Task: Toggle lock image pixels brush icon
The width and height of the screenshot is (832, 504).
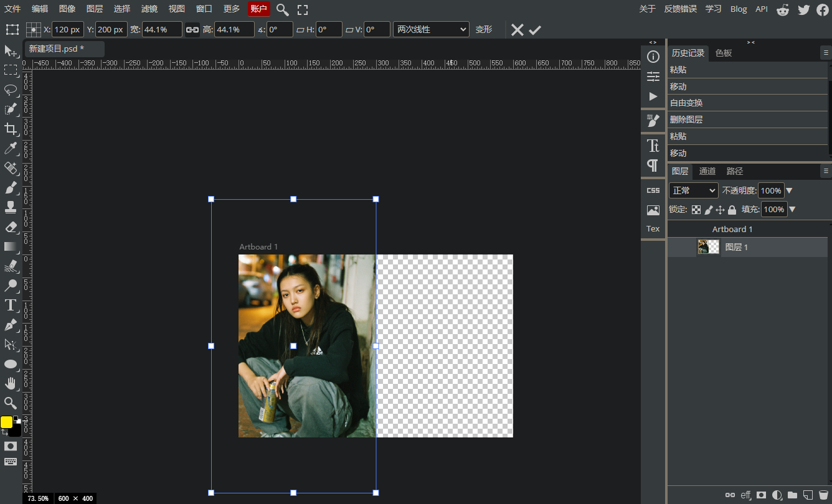Action: pyautogui.click(x=709, y=210)
